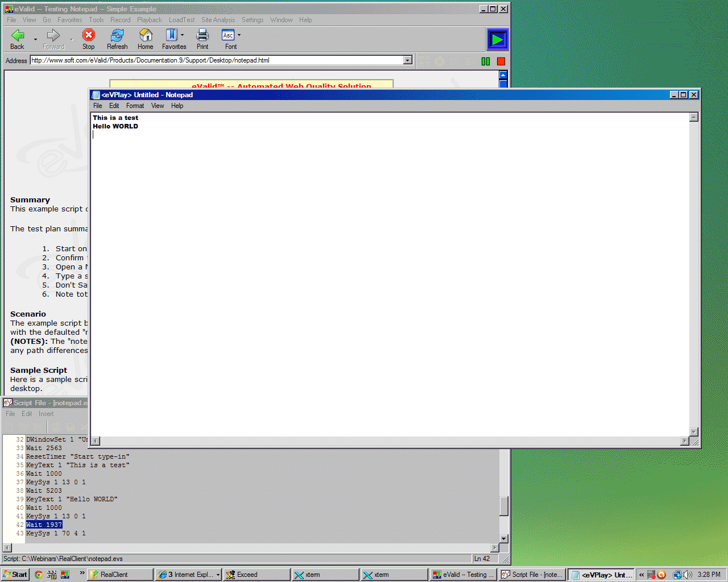Switch to the RealClient taskbar button
Image resolution: width=728 pixels, height=582 pixels.
coord(119,574)
